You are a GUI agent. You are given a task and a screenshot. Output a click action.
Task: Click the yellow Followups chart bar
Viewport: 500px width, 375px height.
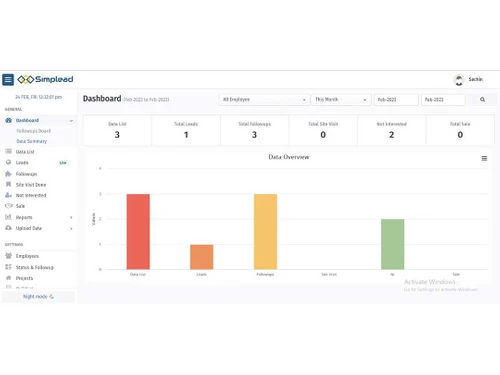(265, 232)
